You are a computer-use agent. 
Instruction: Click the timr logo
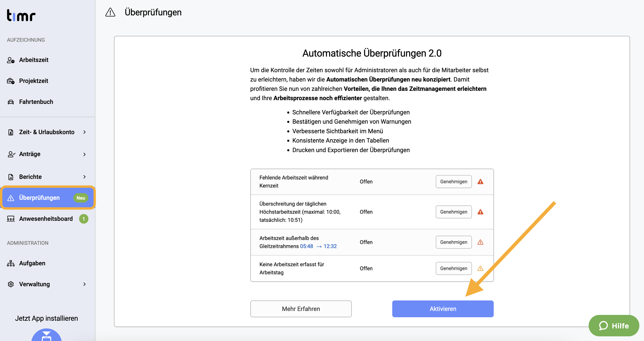tap(21, 16)
